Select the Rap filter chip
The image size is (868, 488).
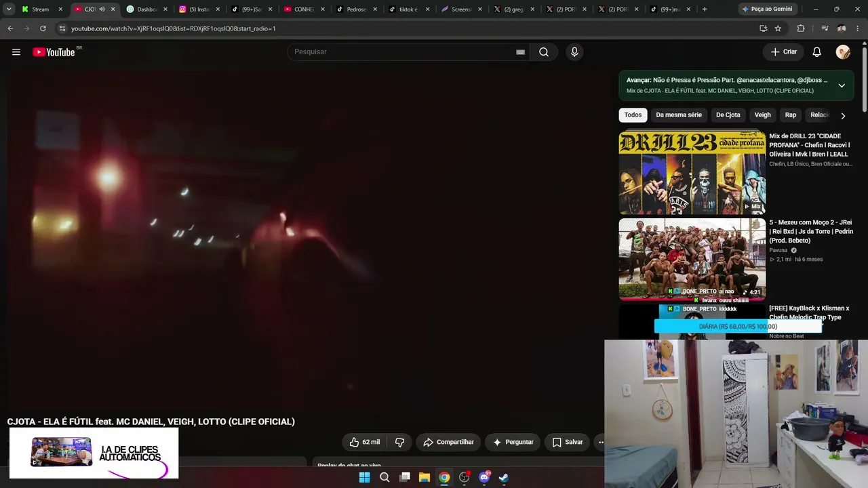click(791, 115)
